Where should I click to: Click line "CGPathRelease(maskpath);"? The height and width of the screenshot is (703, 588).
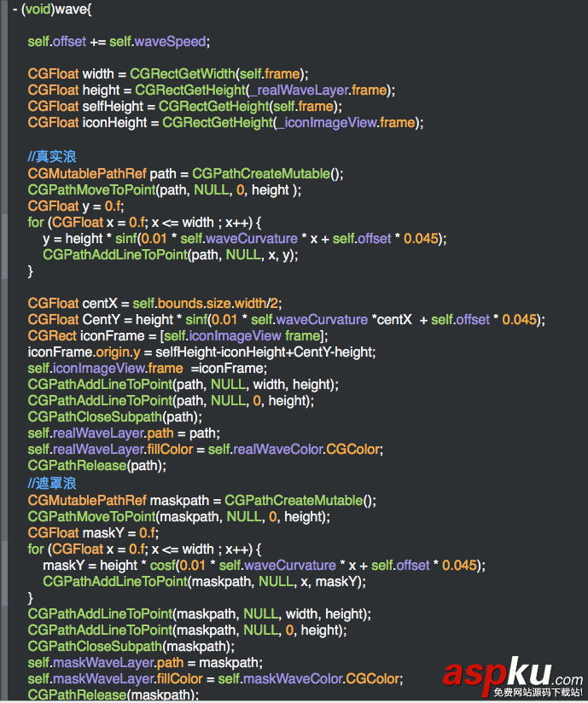coord(114,695)
